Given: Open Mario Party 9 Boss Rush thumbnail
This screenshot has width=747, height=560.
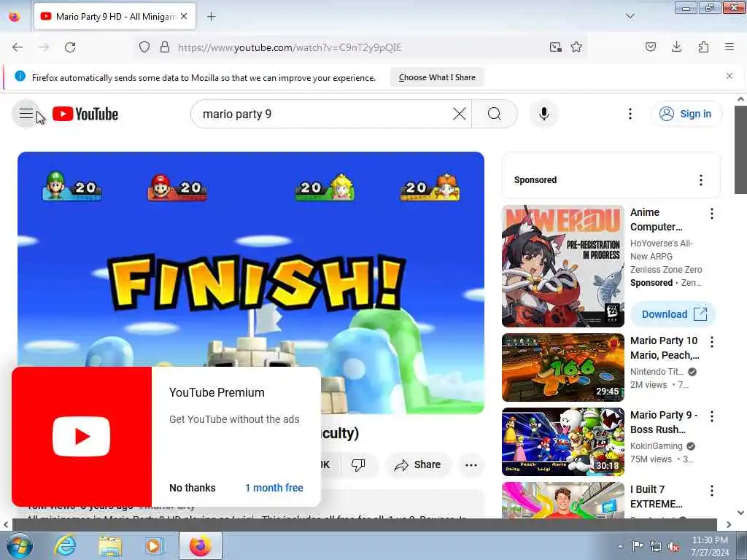Looking at the screenshot, I should 562,442.
